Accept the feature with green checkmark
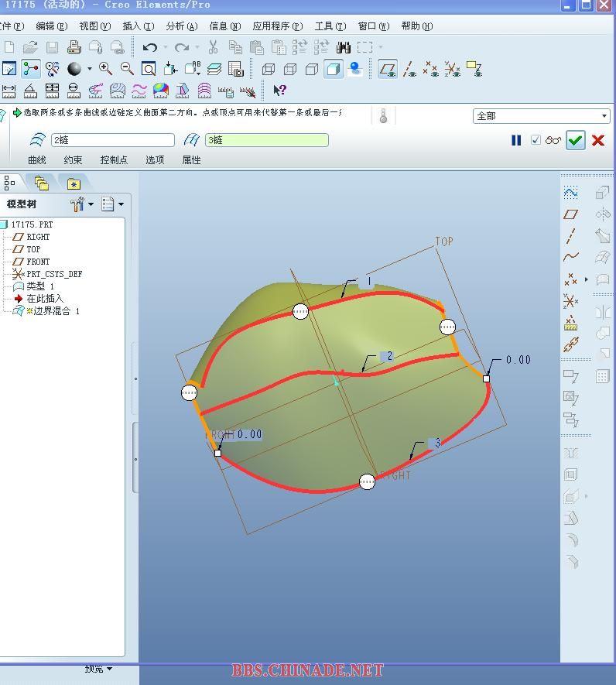616x685 pixels. (575, 140)
